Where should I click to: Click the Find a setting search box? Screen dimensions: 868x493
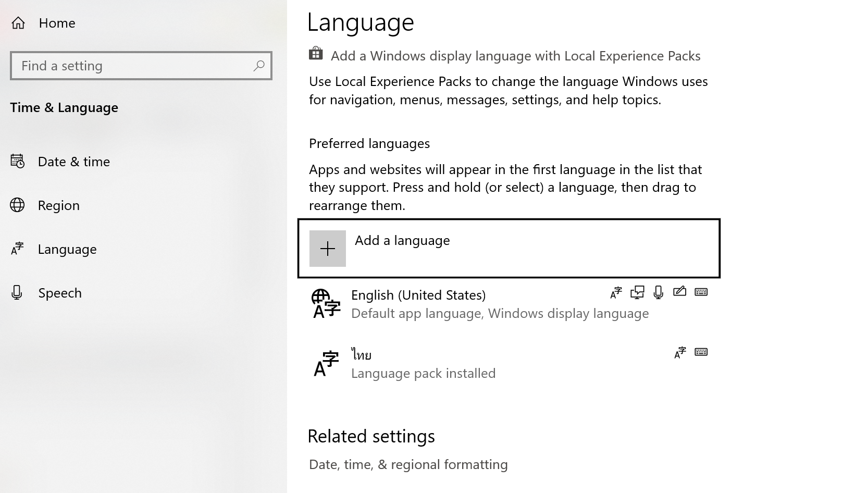click(141, 66)
